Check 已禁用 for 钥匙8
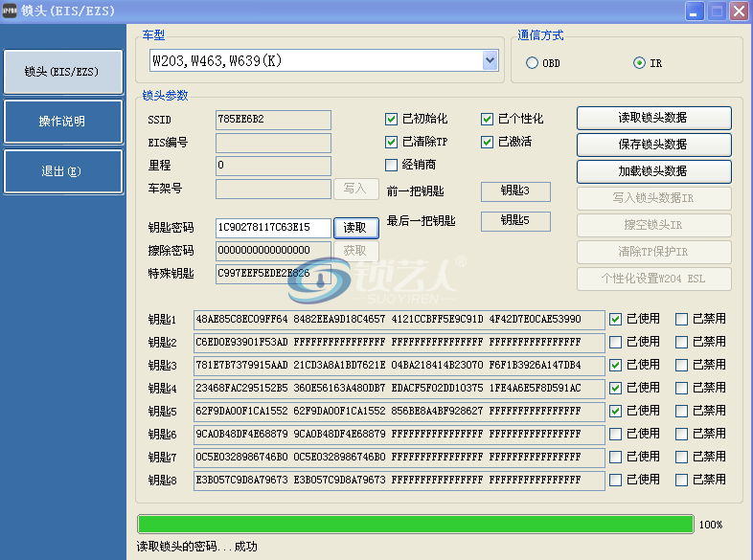This screenshot has width=753, height=560. point(681,480)
